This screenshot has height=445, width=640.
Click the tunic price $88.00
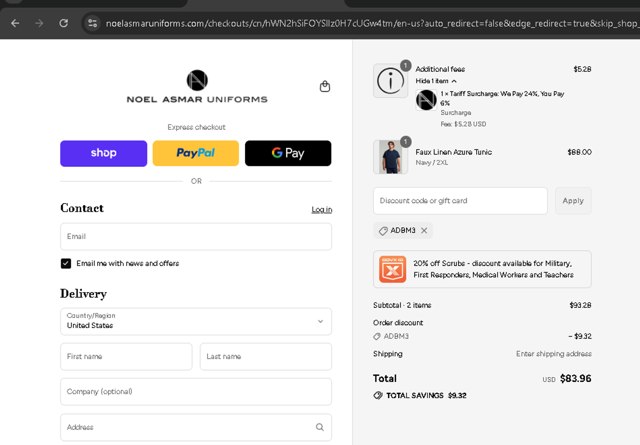(x=580, y=152)
